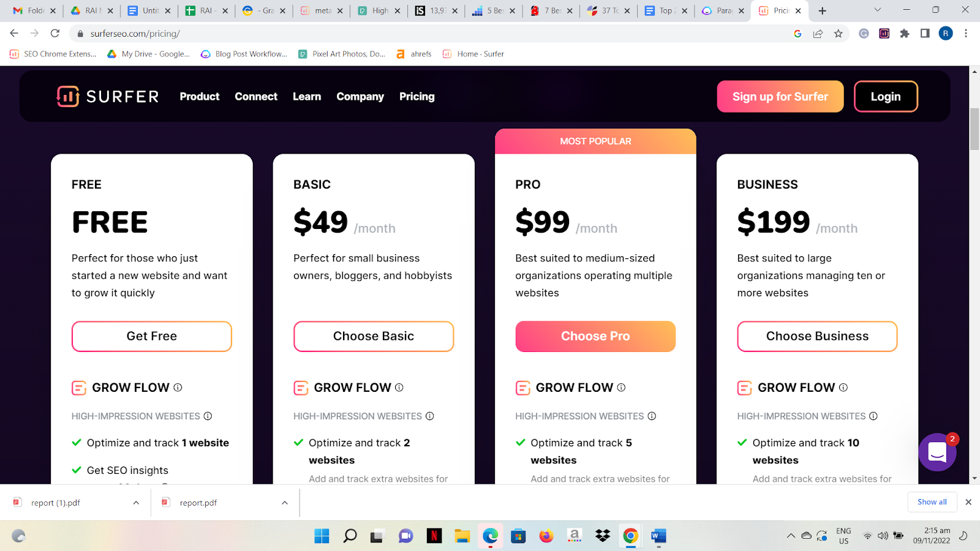The image size is (980, 551).
Task: Reload the page using refresh icon
Action: click(55, 34)
